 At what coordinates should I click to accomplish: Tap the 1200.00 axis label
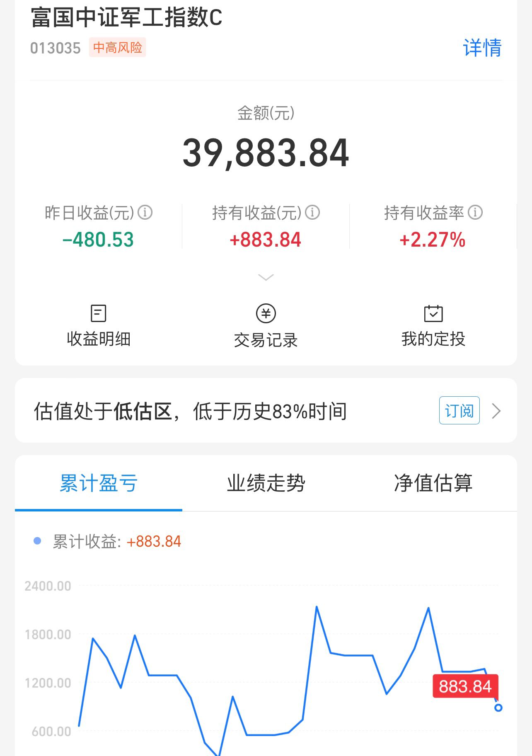click(48, 683)
